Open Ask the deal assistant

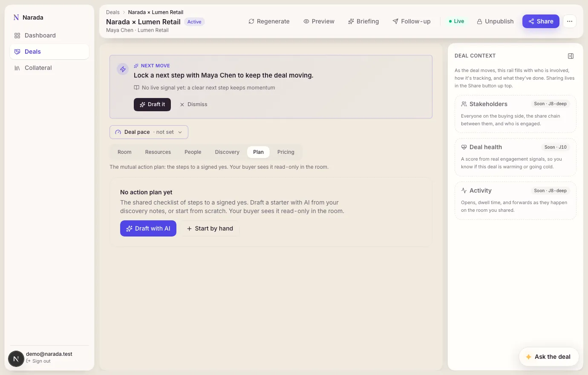pos(549,357)
